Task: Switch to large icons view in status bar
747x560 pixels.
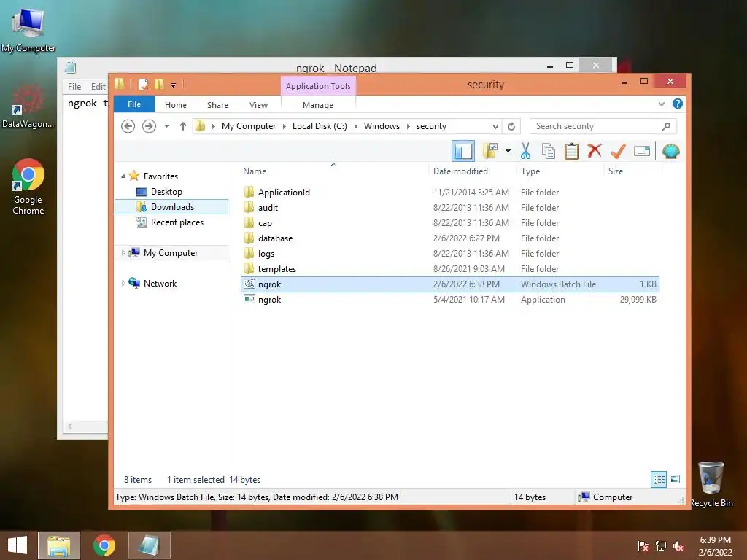Action: point(675,479)
